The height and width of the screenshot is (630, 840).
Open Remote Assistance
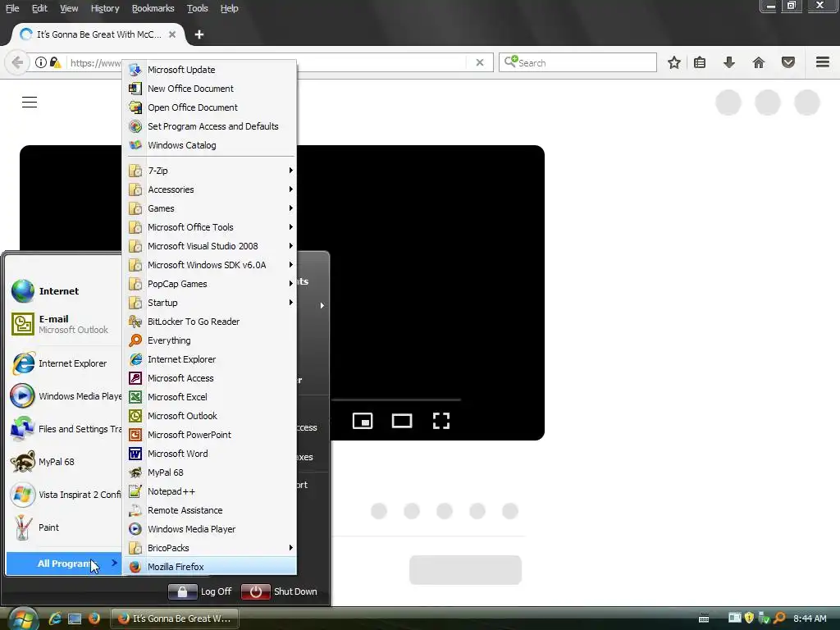(209, 510)
